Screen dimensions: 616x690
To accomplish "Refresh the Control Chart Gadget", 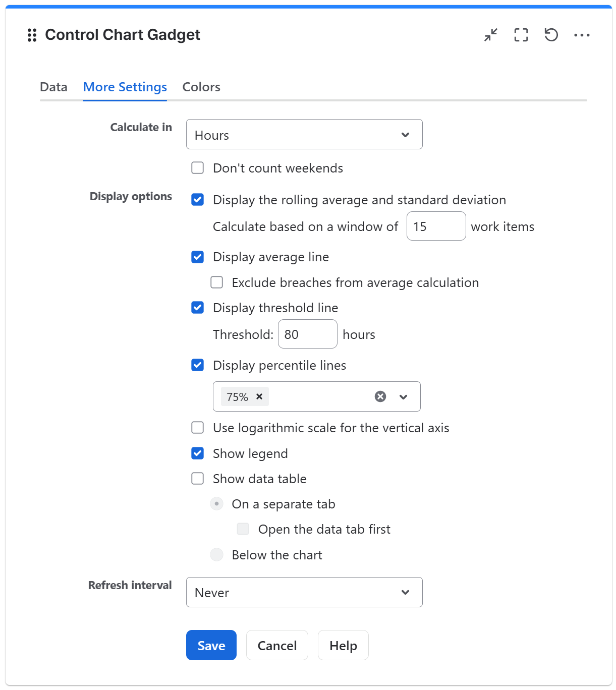I will click(551, 35).
